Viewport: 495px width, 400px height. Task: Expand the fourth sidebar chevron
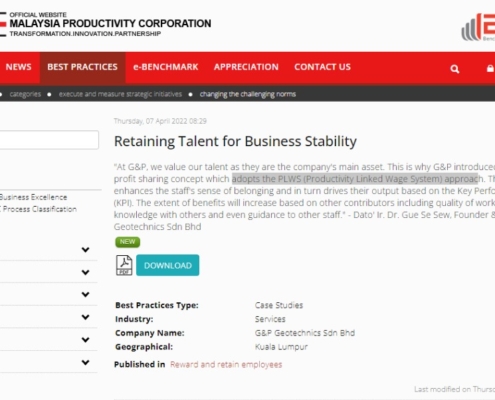point(86,317)
